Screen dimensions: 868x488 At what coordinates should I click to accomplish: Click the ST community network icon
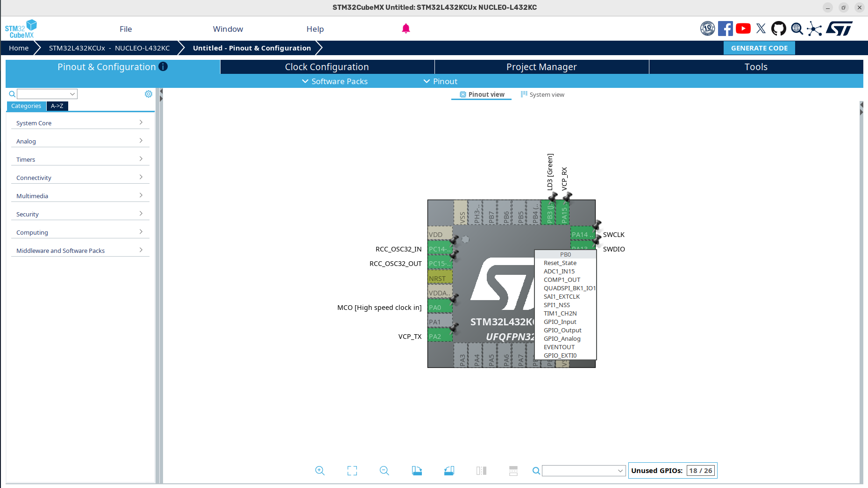tap(814, 29)
